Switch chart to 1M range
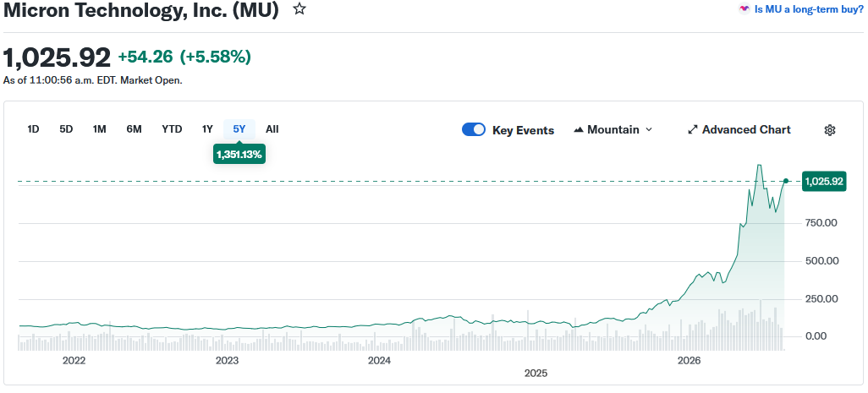Screen dimensions: 868x393 (x=99, y=129)
